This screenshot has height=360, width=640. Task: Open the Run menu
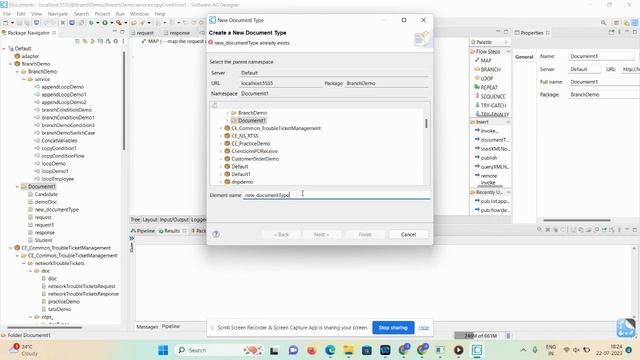(120, 14)
